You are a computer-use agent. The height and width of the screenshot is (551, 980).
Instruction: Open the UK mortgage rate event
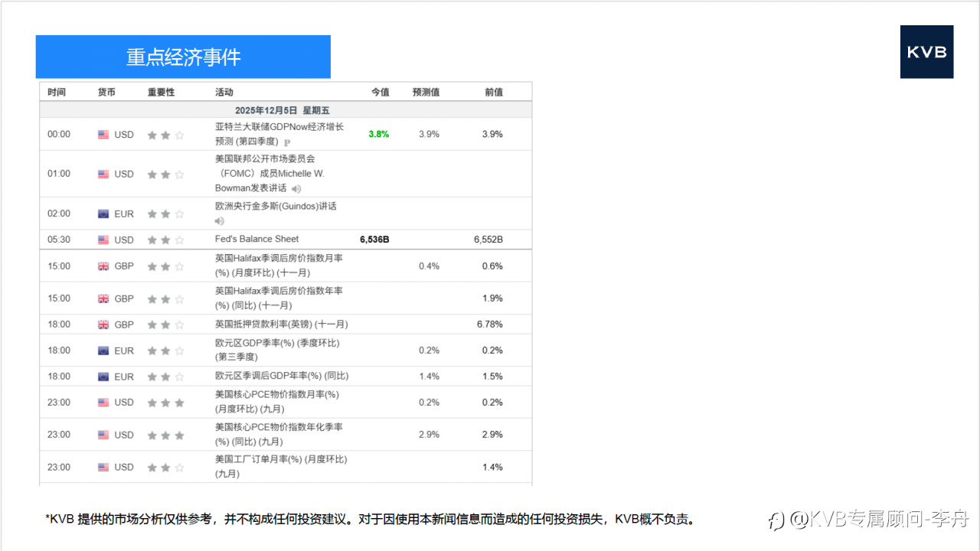tap(281, 324)
